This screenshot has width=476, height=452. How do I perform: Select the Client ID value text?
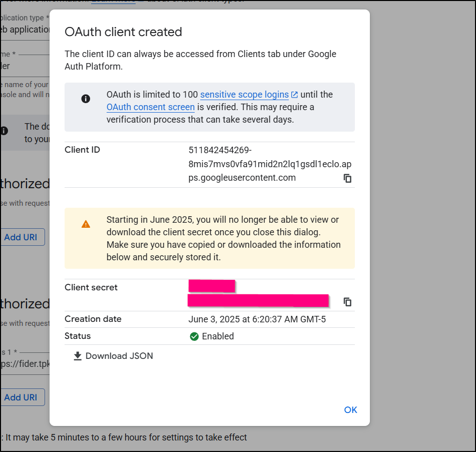click(x=270, y=164)
